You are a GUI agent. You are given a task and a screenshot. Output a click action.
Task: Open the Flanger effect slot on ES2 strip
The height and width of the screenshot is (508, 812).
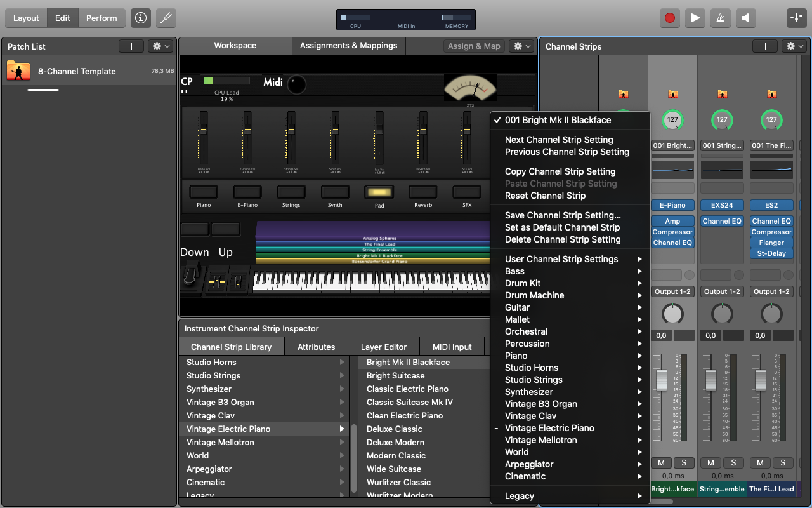tap(771, 243)
